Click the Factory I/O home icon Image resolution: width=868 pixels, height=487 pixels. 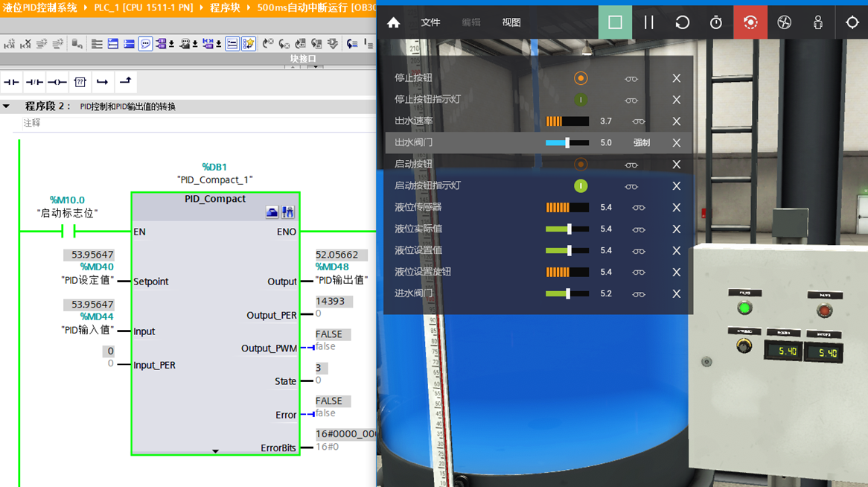coord(394,22)
